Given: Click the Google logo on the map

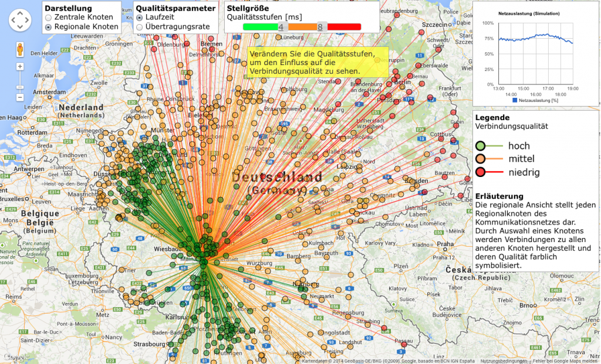Looking at the screenshot, I should pyautogui.click(x=16, y=356).
